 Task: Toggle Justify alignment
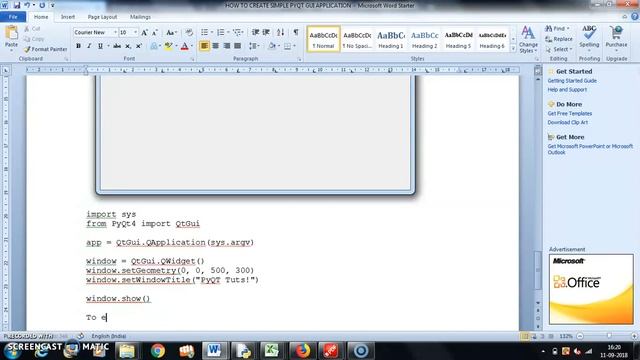click(238, 46)
